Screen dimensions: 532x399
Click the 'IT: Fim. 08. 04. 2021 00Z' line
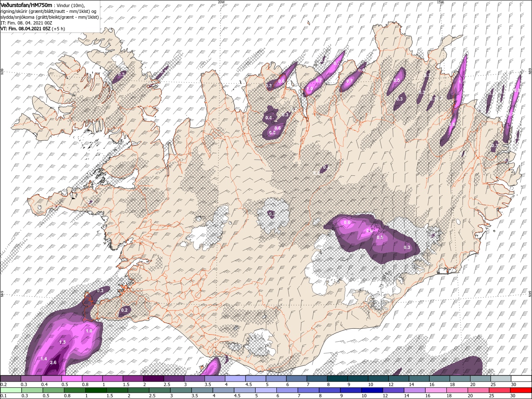tap(26, 23)
